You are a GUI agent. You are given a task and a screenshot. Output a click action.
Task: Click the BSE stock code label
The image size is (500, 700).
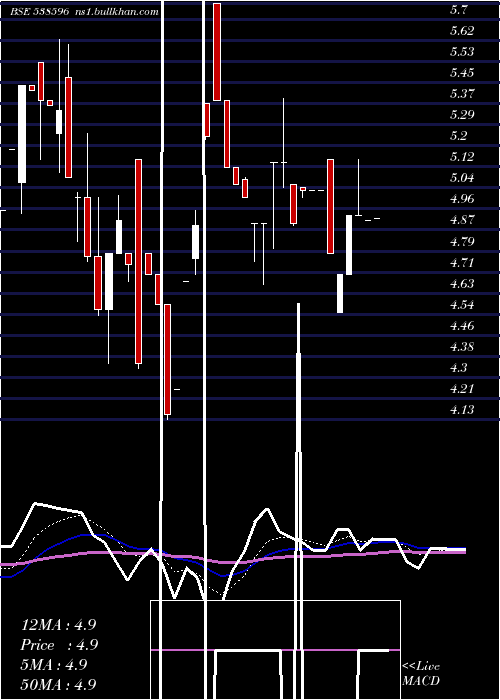[40, 12]
